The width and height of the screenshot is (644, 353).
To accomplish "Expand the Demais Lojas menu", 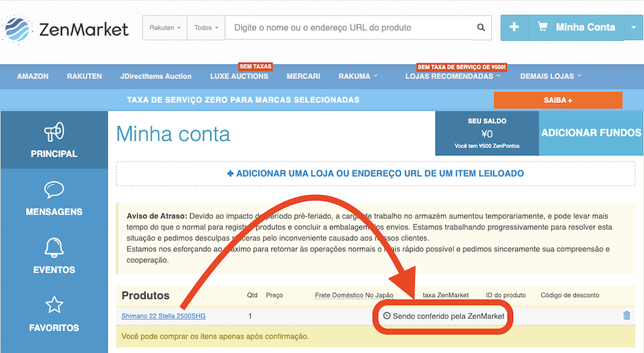I will [551, 76].
